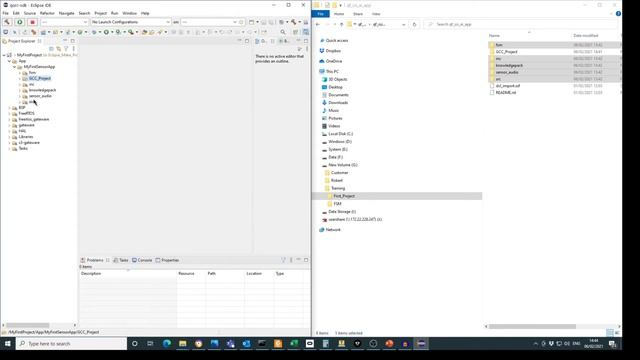
Task: Open the address bar history dropdown in File Explorer
Action: pyautogui.click(x=404, y=24)
